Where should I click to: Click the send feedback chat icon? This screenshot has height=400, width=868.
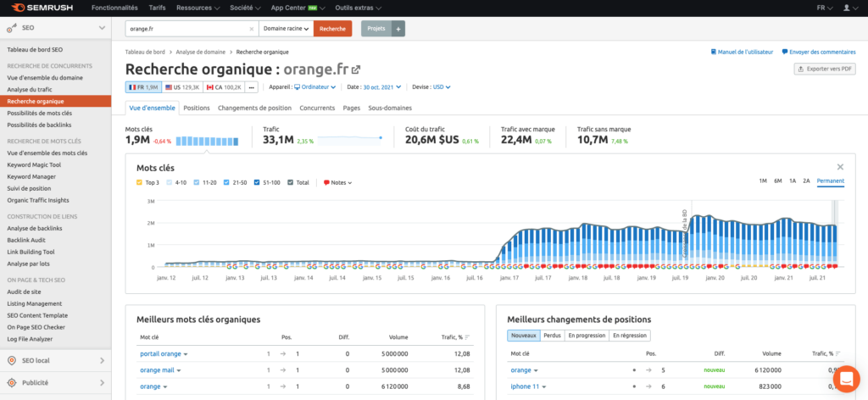[x=785, y=52]
